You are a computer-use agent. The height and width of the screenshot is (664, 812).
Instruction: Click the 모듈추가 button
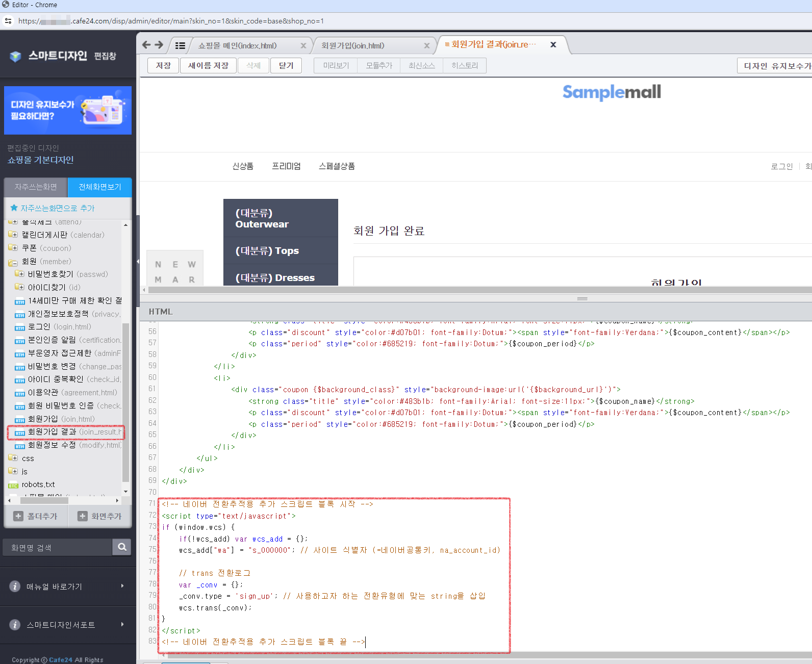click(379, 65)
